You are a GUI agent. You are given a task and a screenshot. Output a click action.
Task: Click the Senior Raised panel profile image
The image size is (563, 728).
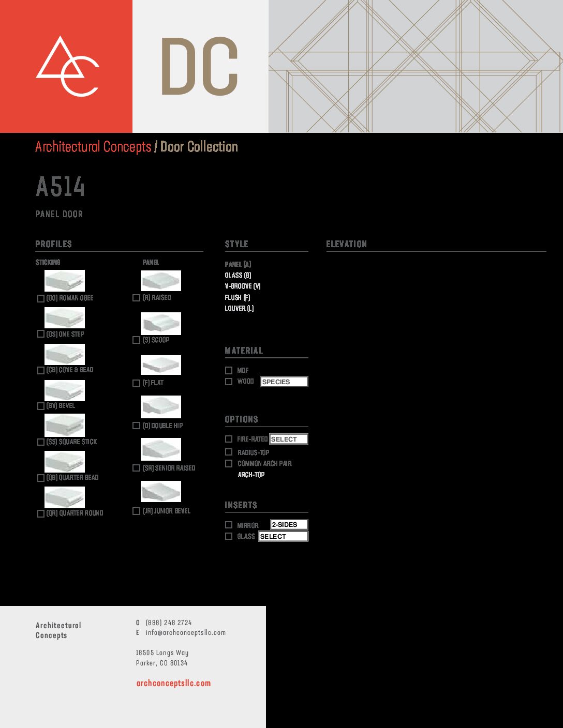click(x=161, y=449)
